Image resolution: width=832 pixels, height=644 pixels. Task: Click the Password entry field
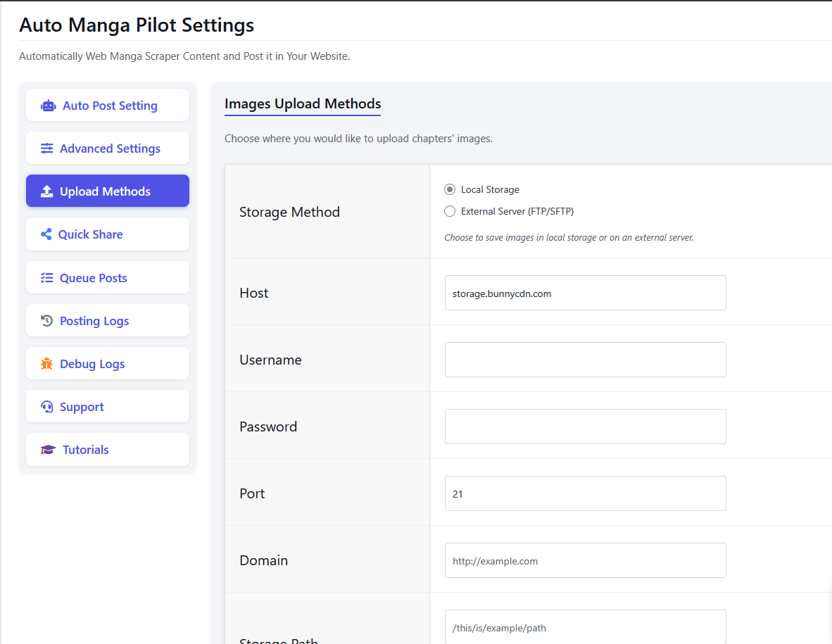[585, 426]
